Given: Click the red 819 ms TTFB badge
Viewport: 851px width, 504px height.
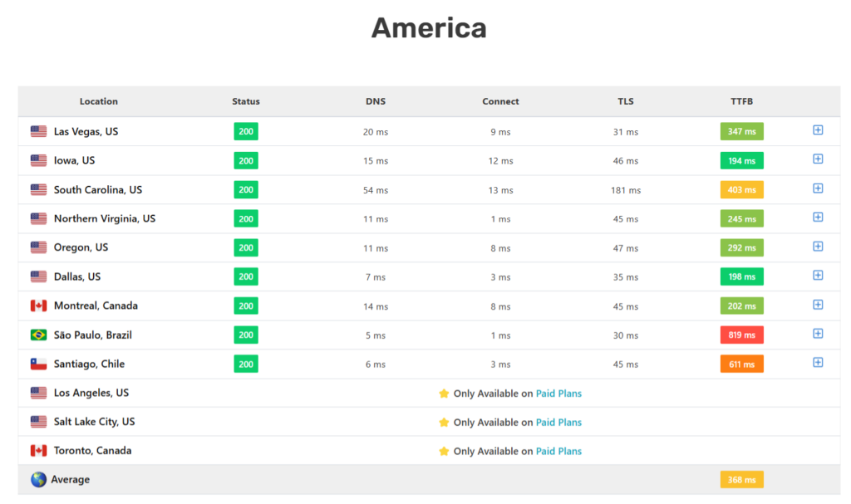Looking at the screenshot, I should (741, 335).
